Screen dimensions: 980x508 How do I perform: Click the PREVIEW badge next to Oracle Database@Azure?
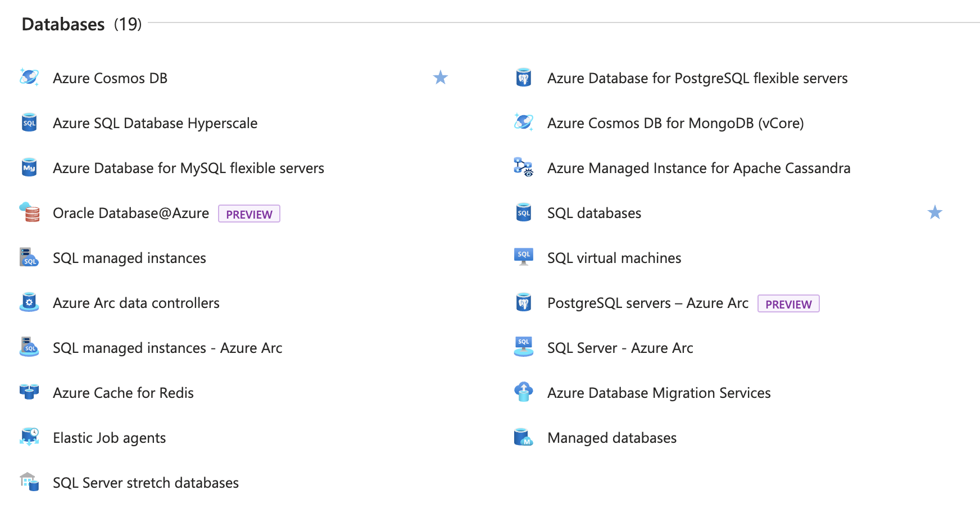point(249,214)
